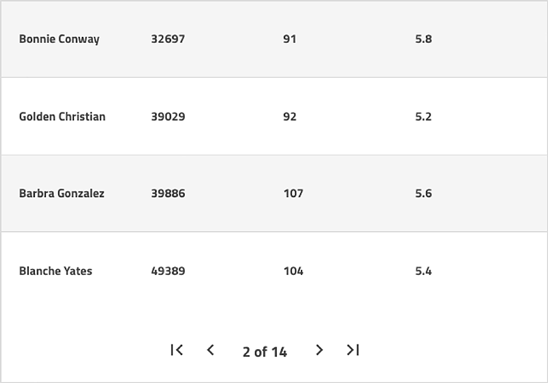Screen dimensions: 548x383
Task: Click the value 39886
Action: (168, 193)
